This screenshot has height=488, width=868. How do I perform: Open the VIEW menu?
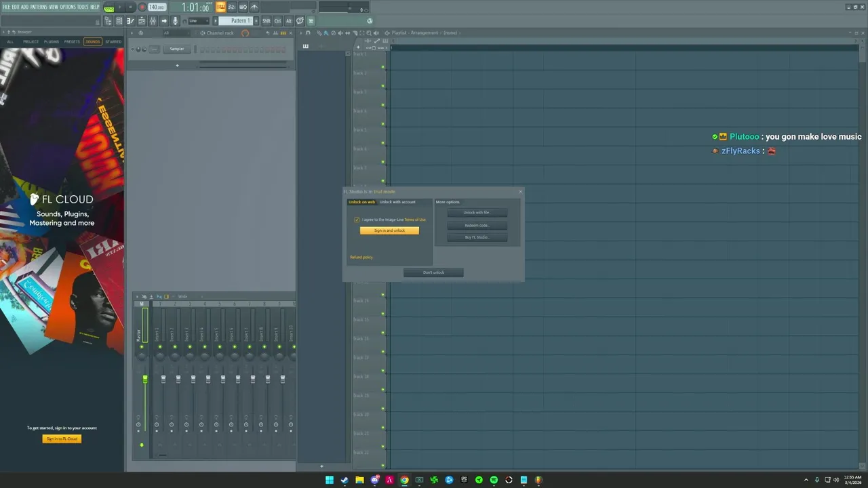(x=54, y=7)
